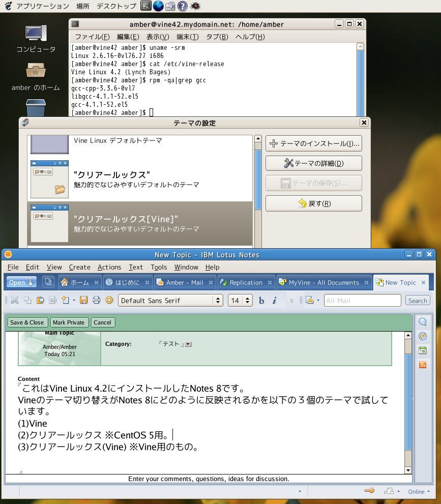This screenshot has height=504, width=441.
Task: Open the amber のホーム folder icon
Action: click(x=36, y=70)
